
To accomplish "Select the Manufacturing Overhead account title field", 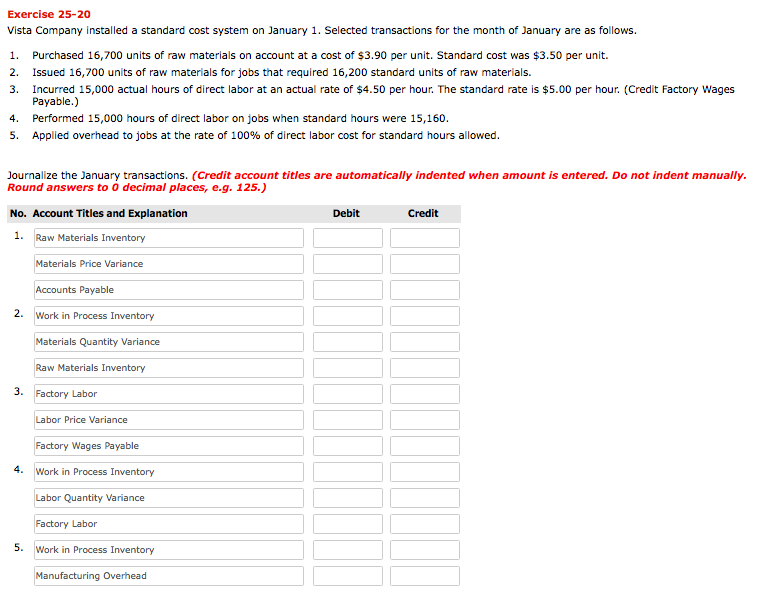I will pyautogui.click(x=168, y=576).
